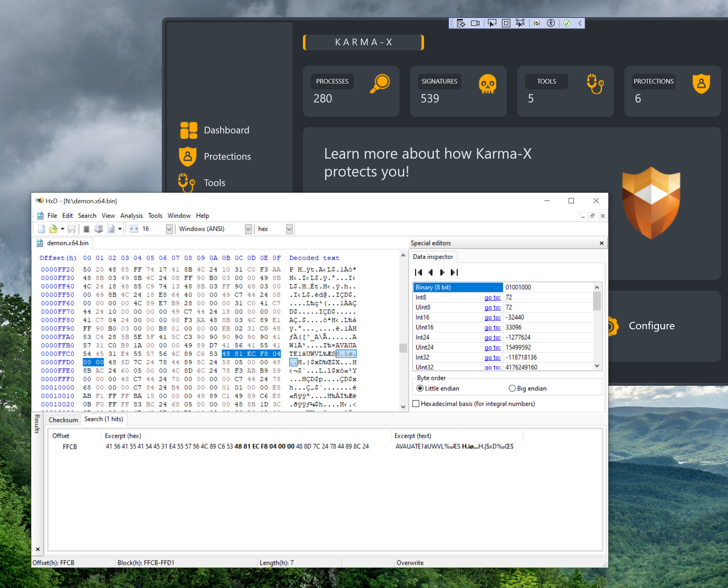Click the Open file folder icon
This screenshot has width=728, height=588.
click(53, 229)
